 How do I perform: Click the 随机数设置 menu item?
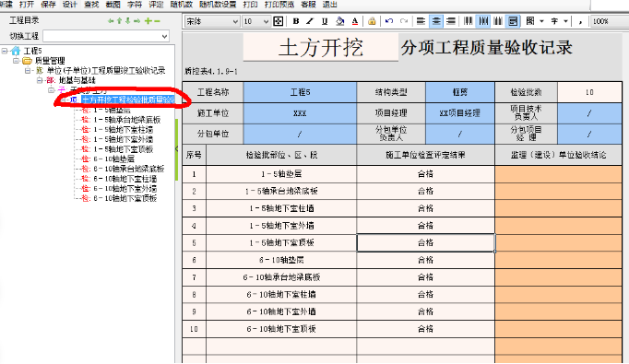[218, 5]
